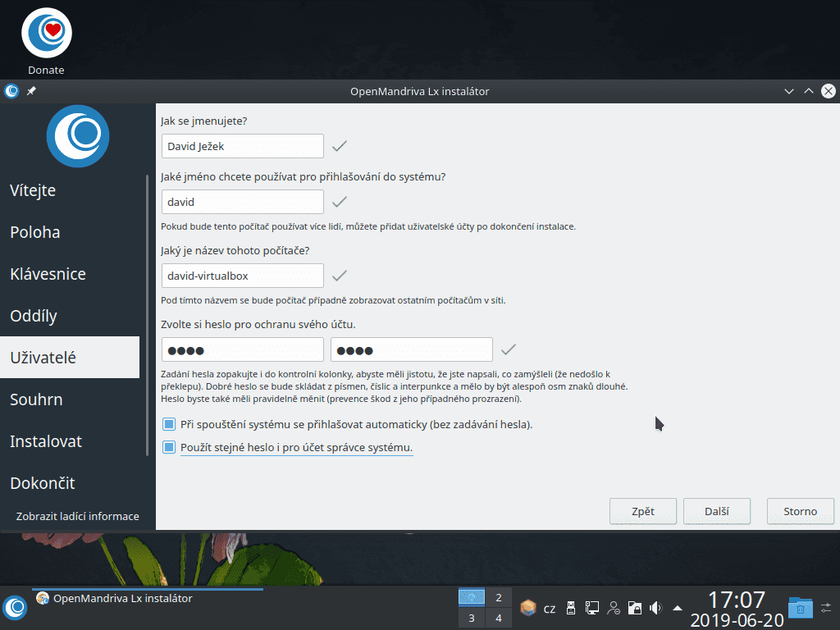
Task: Toggle the keep-above pin in window titlebar
Action: click(x=30, y=91)
